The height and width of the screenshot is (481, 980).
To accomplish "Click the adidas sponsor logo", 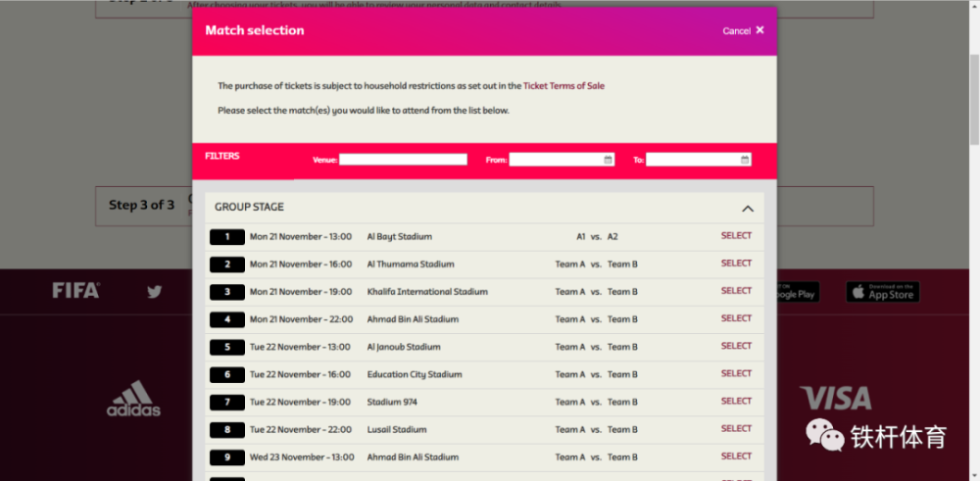I will coord(133,399).
